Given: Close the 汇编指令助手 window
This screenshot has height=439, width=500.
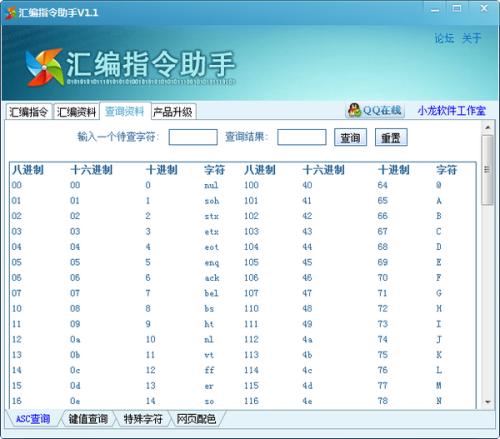Looking at the screenshot, I should [484, 8].
